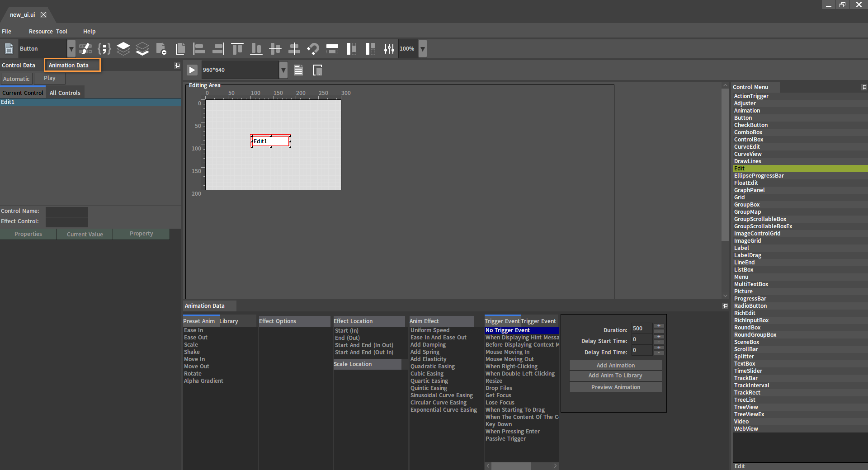Screen dimensions: 868x470
Task: Click the device screen icon beside resolution
Action: pos(317,70)
